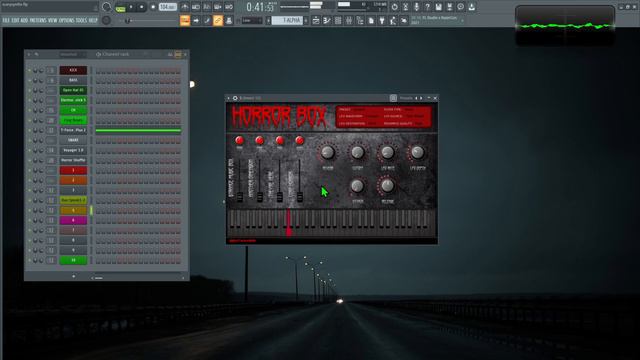This screenshot has height=360, width=640.
Task: Mute the SNARE channel
Action: (x=29, y=140)
